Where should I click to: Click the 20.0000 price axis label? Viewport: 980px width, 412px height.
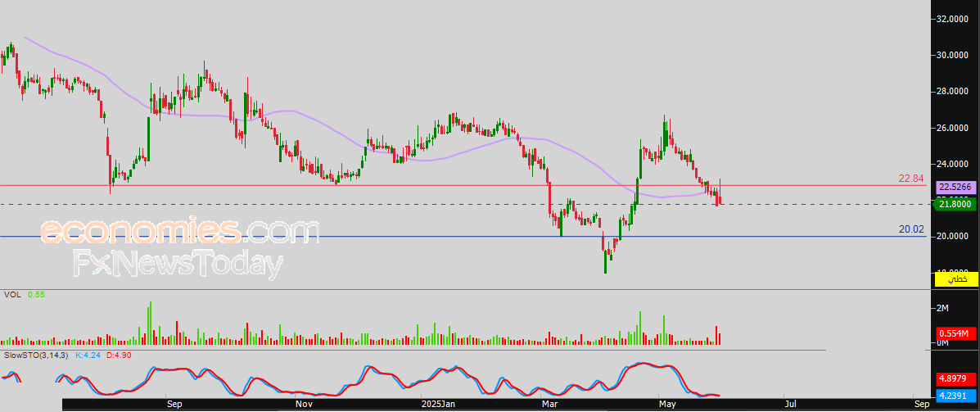954,237
